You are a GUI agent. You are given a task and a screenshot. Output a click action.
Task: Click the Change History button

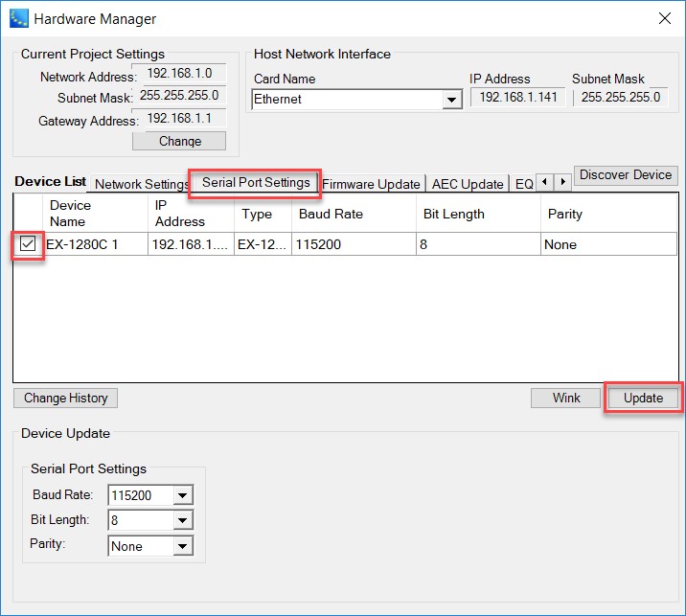point(65,399)
